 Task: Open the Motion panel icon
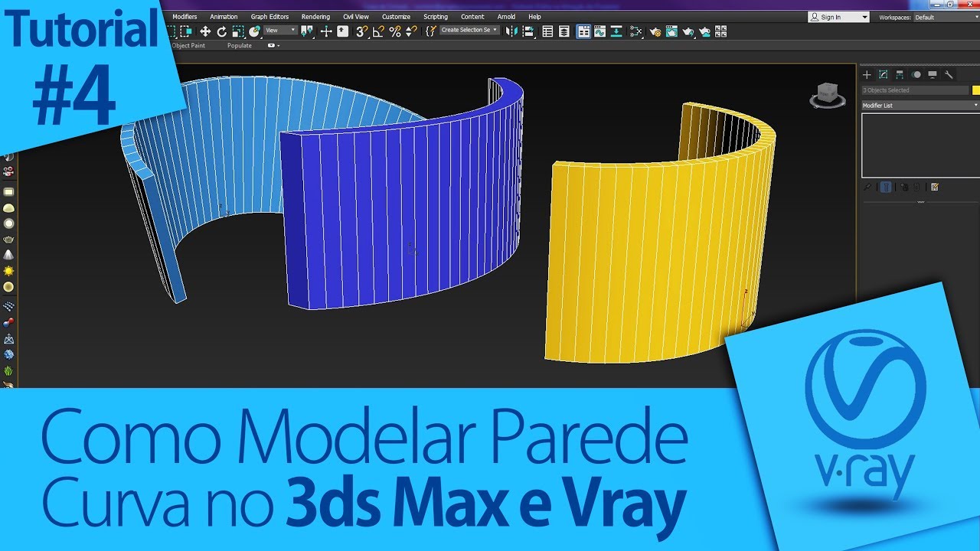pyautogui.click(x=916, y=74)
